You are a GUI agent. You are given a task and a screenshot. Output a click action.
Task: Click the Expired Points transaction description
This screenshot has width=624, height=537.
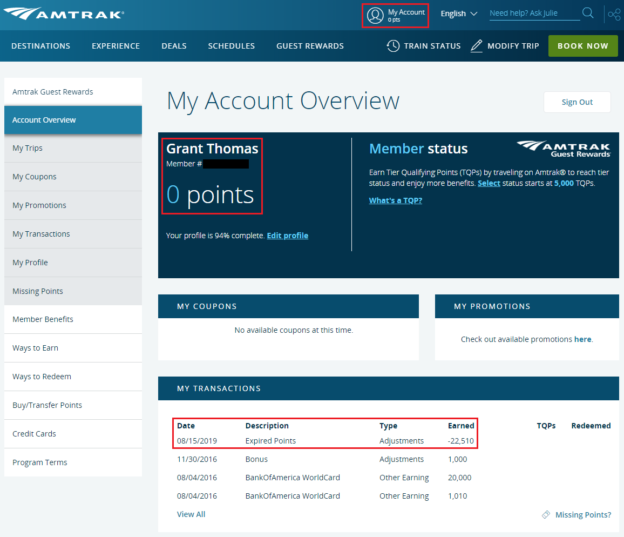click(x=271, y=441)
